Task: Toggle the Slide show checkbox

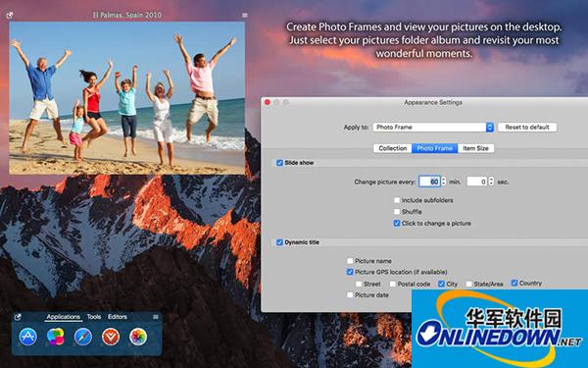Action: pyautogui.click(x=279, y=163)
